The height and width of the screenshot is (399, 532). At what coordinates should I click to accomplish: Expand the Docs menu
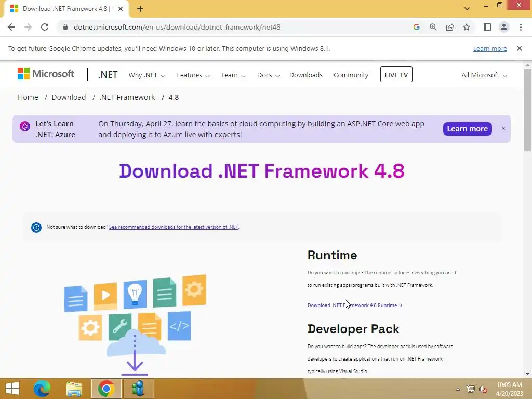[x=268, y=75]
